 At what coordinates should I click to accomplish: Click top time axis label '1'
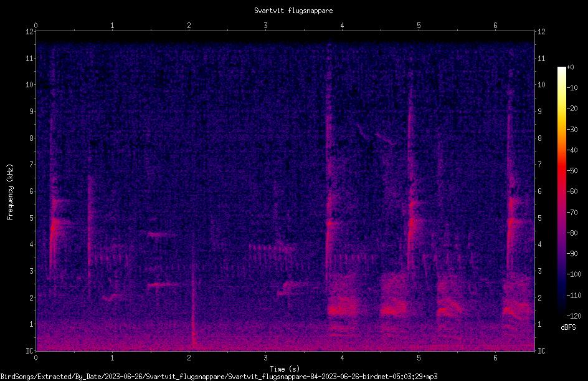(112, 26)
